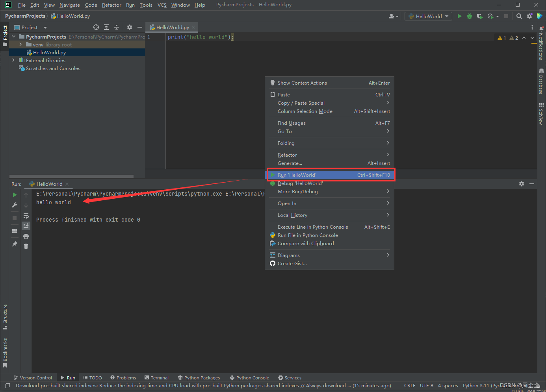The width and height of the screenshot is (546, 392).
Task: Click the green Run button in top toolbar
Action: (459, 16)
